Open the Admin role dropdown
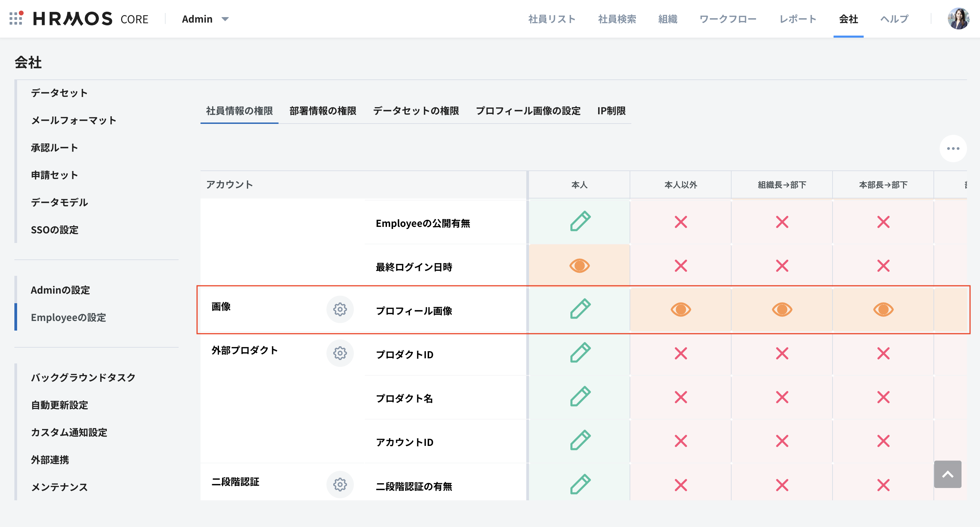980x527 pixels. (x=205, y=19)
